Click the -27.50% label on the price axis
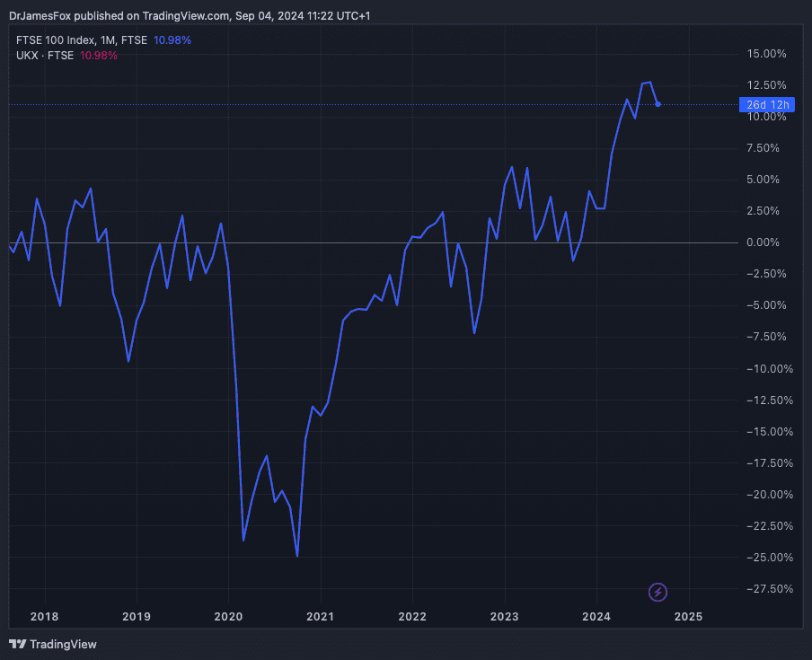This screenshot has height=660, width=812. click(766, 589)
